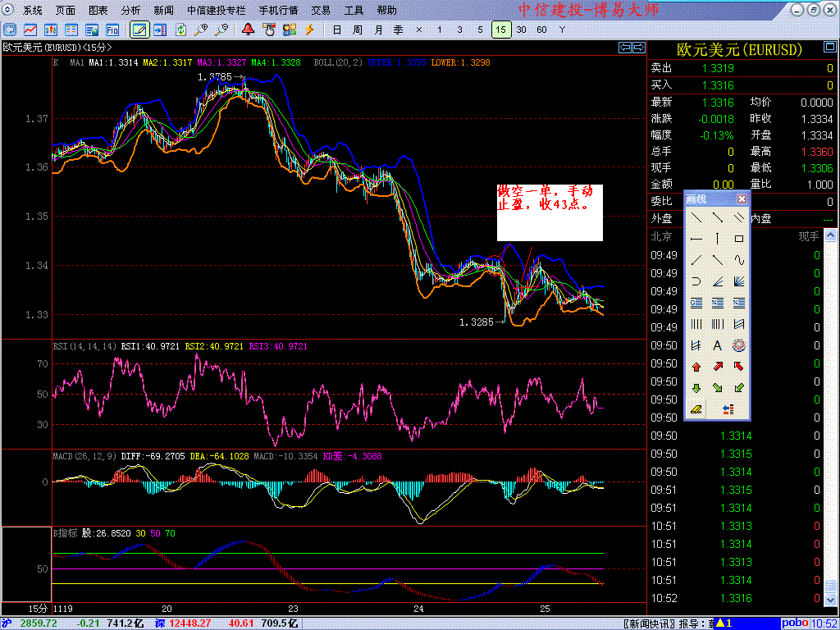Select the sine wave curve tool

tap(739, 260)
